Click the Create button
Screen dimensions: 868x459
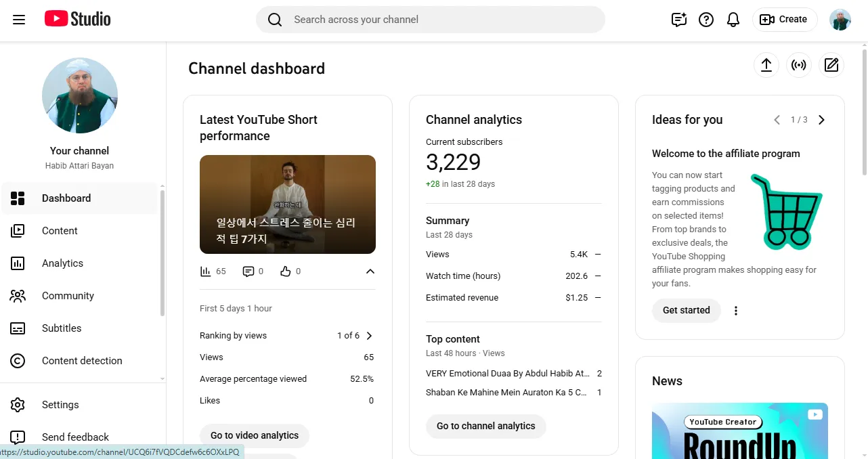point(785,20)
